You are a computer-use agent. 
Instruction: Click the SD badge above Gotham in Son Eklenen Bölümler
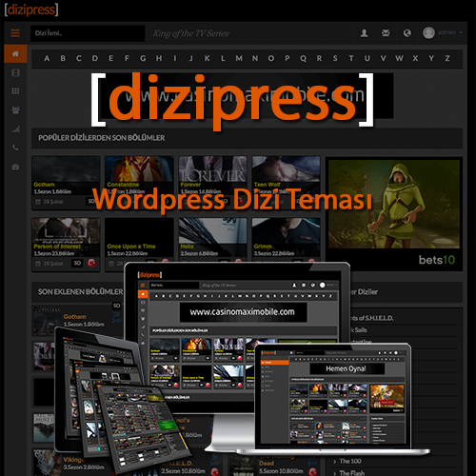point(116,306)
